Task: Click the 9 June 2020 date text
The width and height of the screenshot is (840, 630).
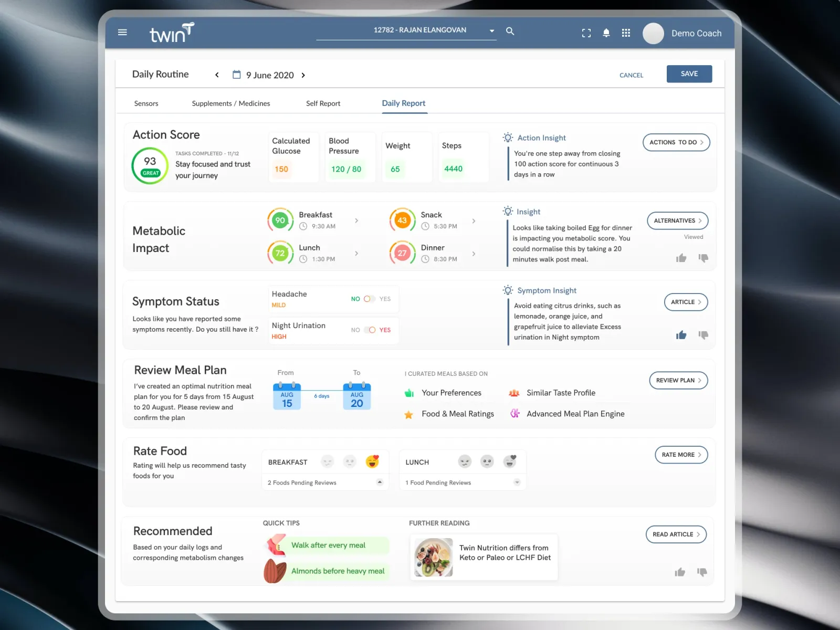Action: coord(270,75)
